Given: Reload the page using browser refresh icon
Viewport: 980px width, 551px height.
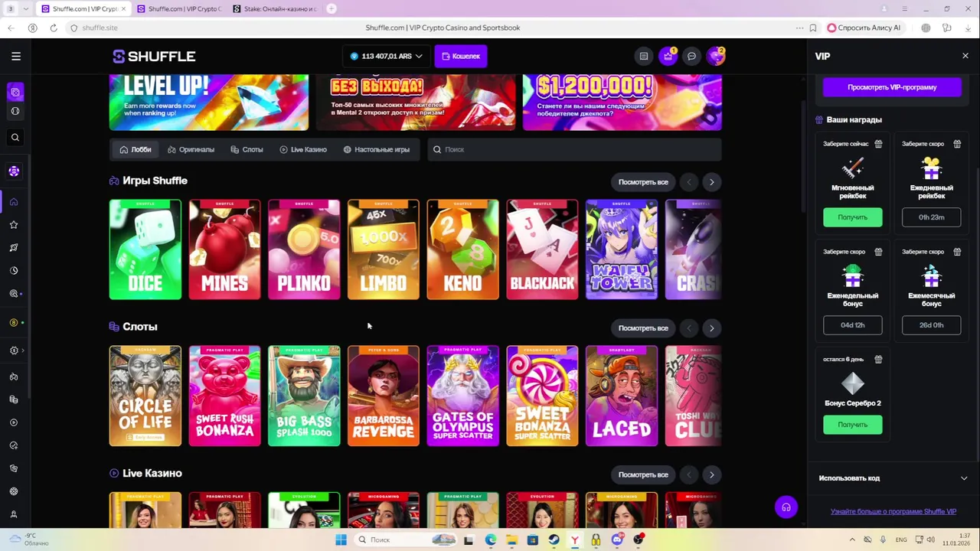Looking at the screenshot, I should [54, 28].
